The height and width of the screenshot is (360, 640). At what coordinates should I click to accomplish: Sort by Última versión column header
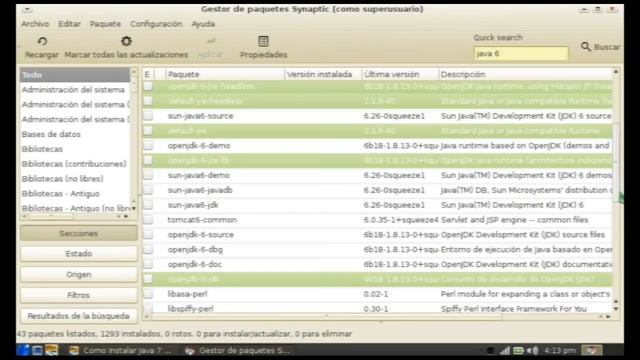click(400, 74)
